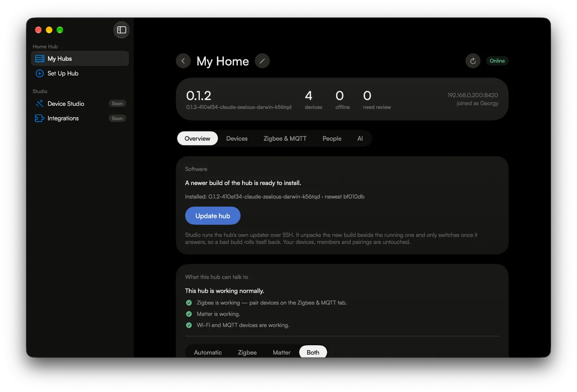Click the green check next to Zigbee is working
The height and width of the screenshot is (392, 577).
189,303
